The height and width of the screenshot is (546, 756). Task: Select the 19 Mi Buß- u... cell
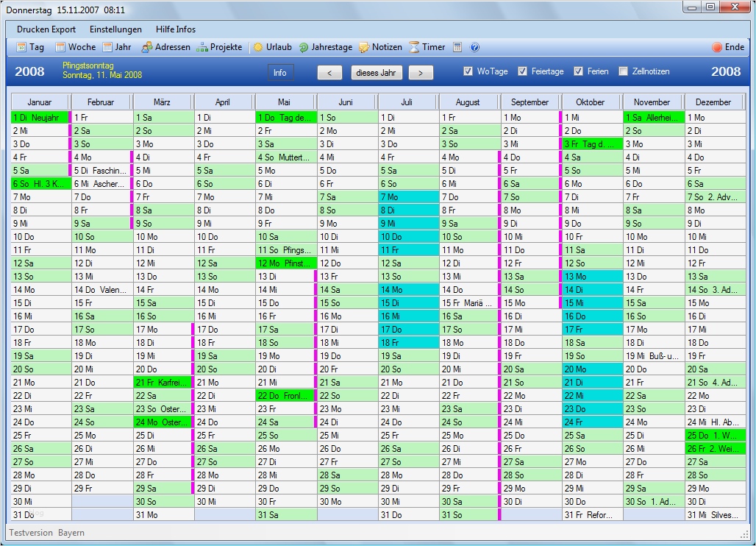(x=654, y=356)
